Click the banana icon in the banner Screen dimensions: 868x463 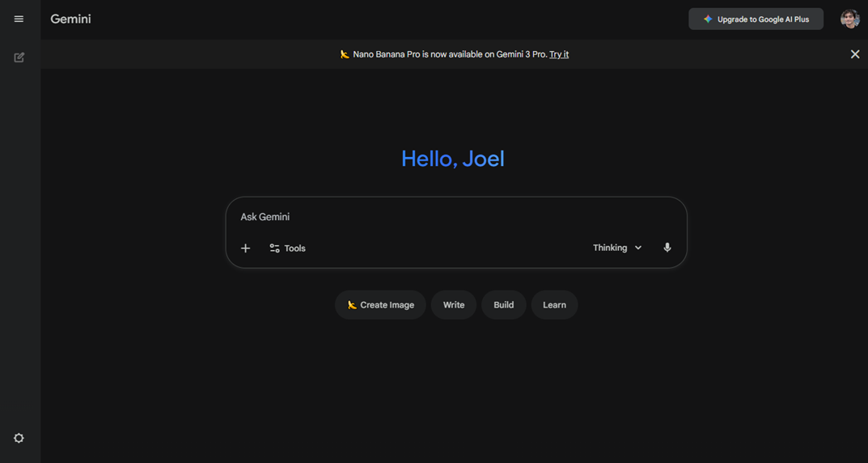pos(345,54)
